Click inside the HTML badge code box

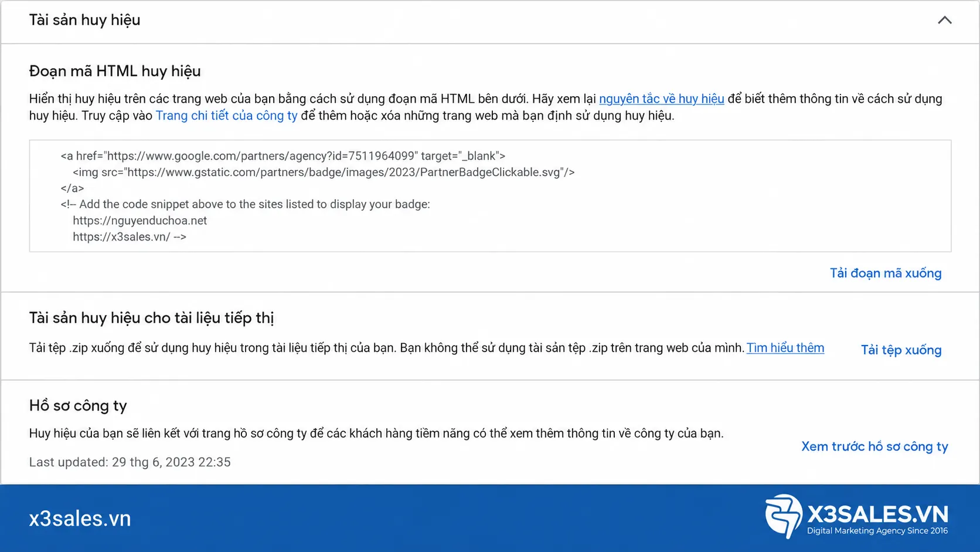click(490, 196)
